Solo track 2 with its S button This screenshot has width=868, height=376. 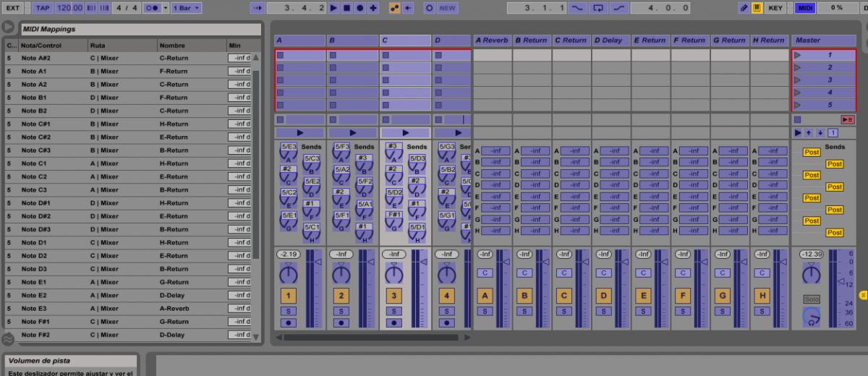click(341, 311)
